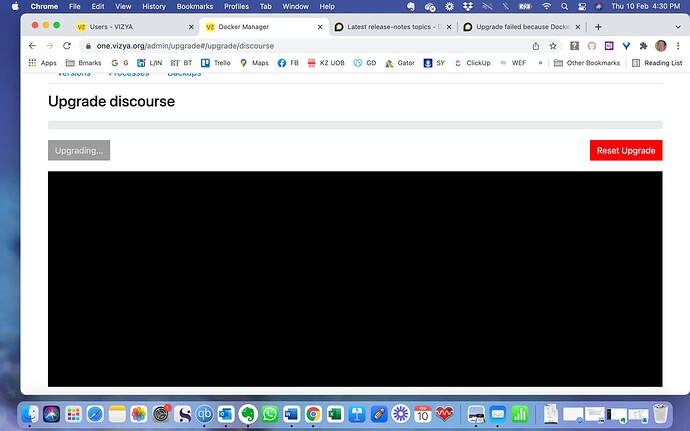Viewport: 690px width, 431px height.
Task: Click the battery status icon
Action: point(525,7)
